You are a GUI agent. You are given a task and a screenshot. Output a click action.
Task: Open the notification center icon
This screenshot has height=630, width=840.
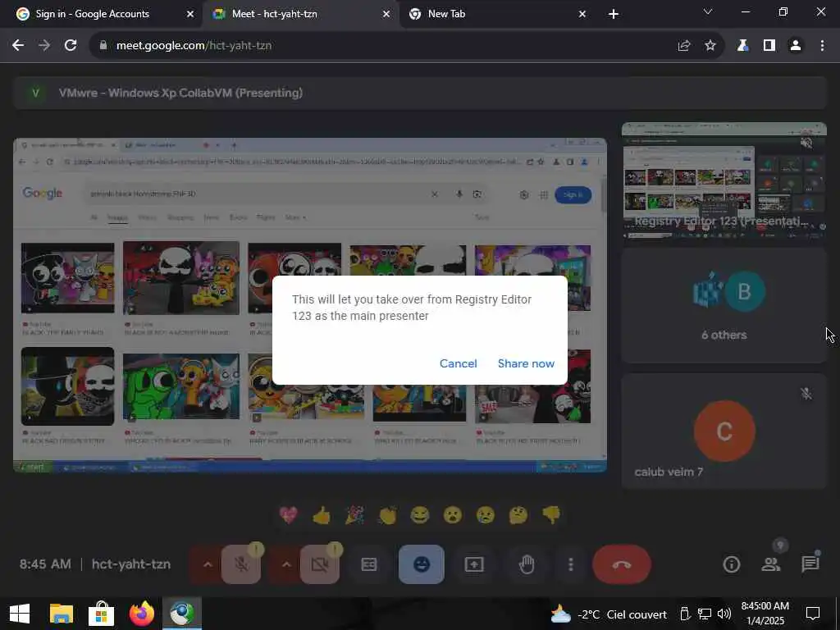coord(813,614)
